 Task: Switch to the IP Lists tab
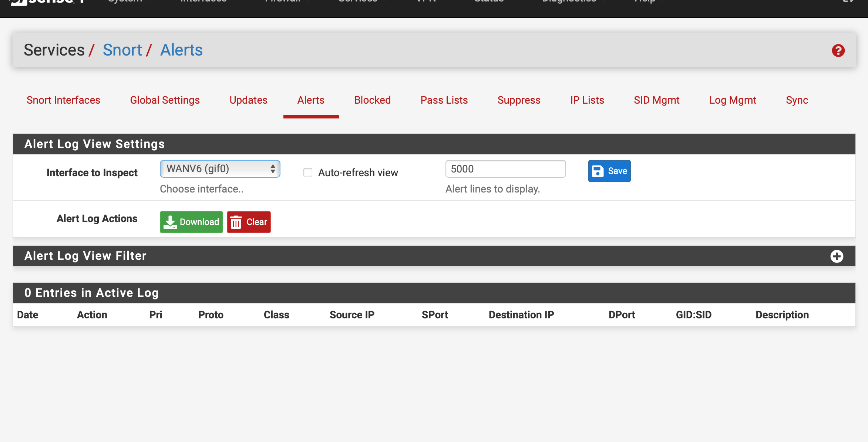point(587,100)
